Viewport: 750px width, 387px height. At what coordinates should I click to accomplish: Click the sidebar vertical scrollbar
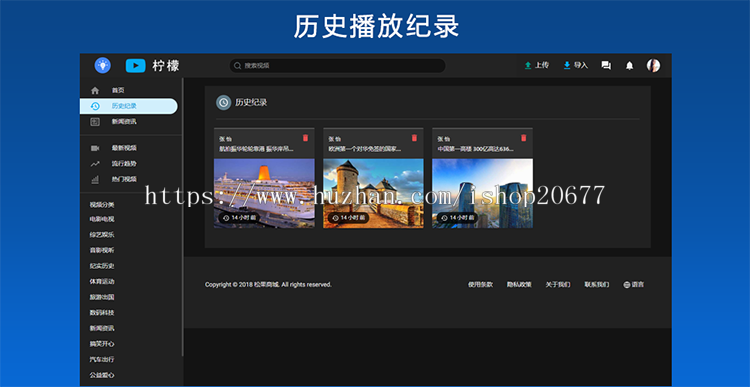[183, 218]
